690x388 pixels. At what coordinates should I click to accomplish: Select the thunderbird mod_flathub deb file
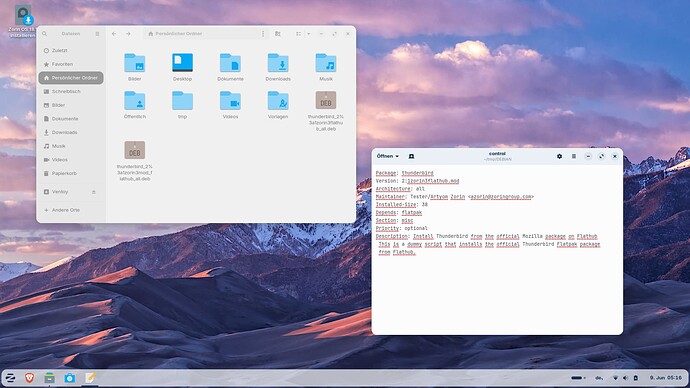click(x=135, y=161)
